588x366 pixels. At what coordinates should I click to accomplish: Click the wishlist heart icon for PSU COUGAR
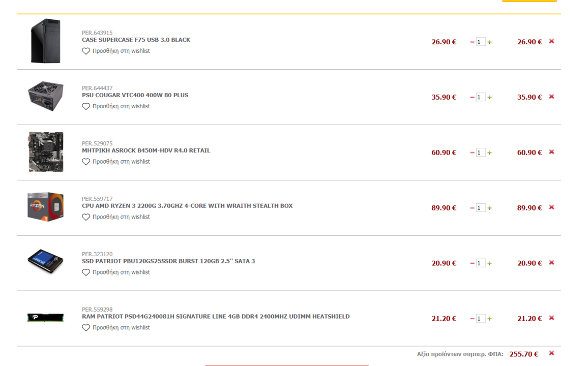(x=86, y=106)
